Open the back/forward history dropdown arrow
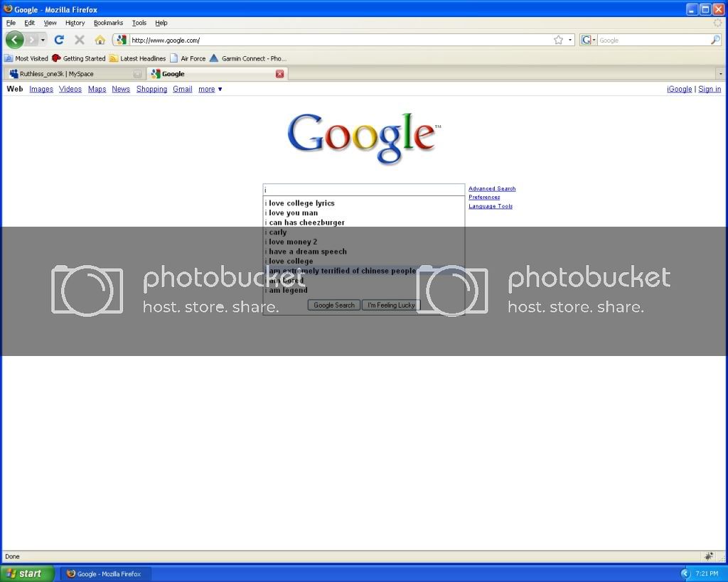 [x=43, y=40]
